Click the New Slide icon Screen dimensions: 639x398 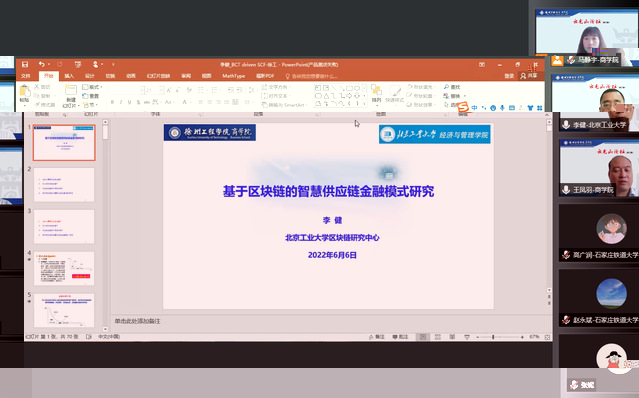pyautogui.click(x=71, y=90)
